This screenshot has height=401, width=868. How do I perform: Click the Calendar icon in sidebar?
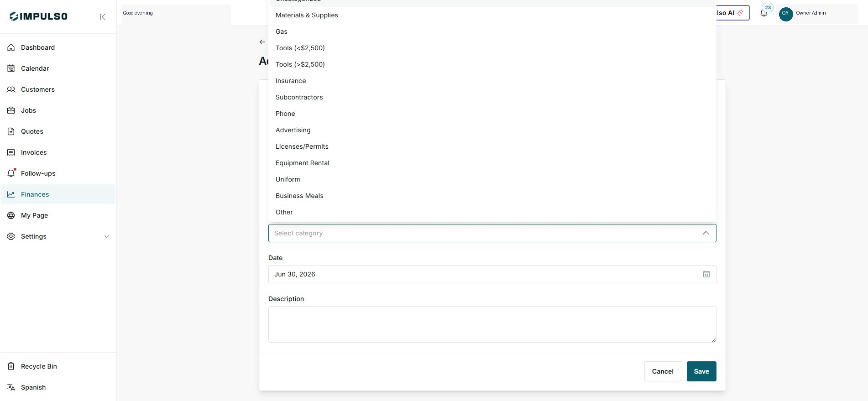[x=11, y=68]
